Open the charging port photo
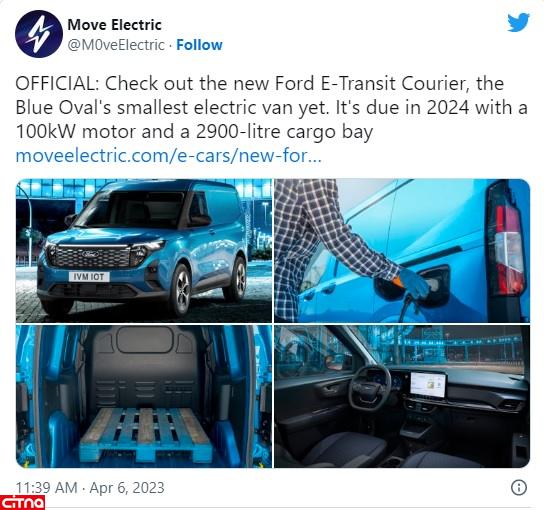This screenshot has width=544, height=510. 402,250
